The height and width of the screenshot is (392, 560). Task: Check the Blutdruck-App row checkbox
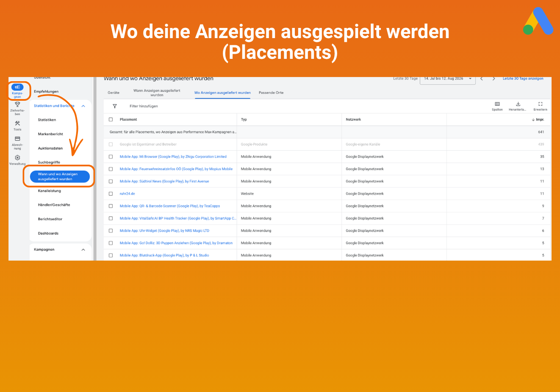[111, 255]
